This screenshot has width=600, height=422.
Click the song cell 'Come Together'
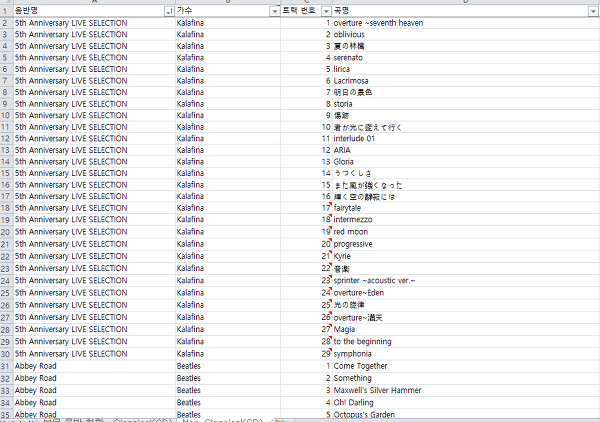[x=465, y=366]
